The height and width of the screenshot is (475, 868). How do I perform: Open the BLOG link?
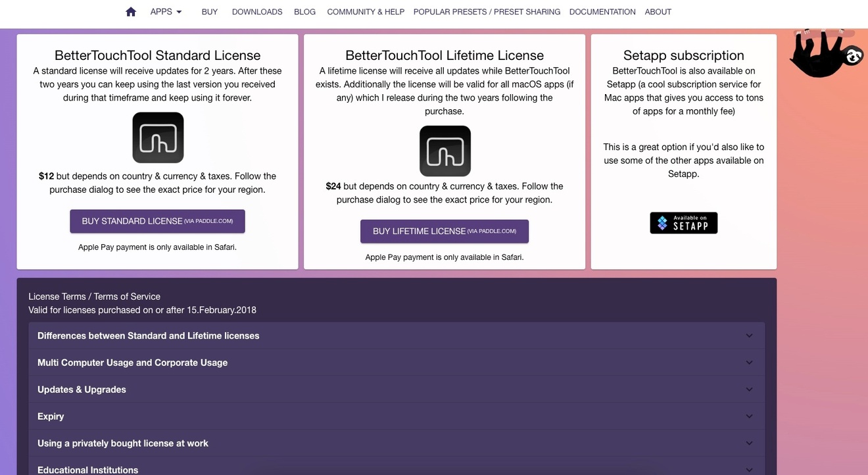pyautogui.click(x=305, y=12)
